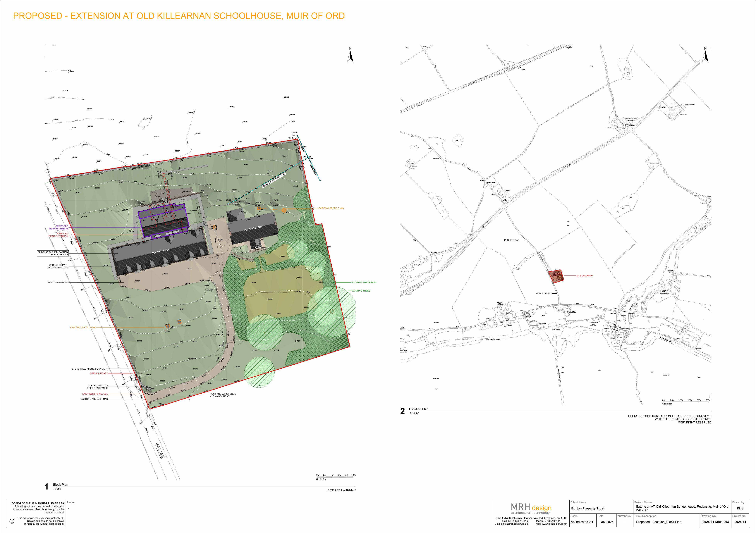Click the red 'SITE BOUNDARY' label
Screen dimensions: 756x534
click(99, 373)
